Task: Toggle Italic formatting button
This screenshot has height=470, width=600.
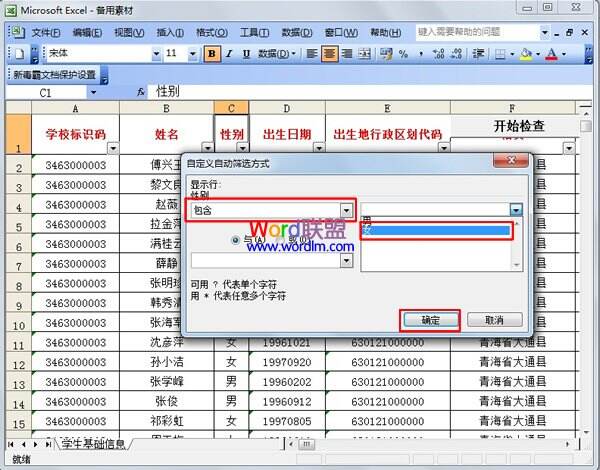Action: pyautogui.click(x=229, y=54)
